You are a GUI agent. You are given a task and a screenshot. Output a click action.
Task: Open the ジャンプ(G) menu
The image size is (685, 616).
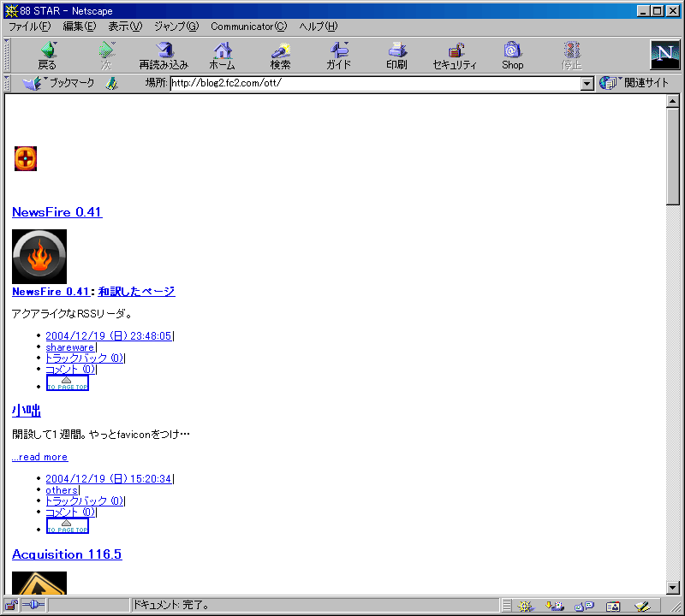(x=176, y=27)
